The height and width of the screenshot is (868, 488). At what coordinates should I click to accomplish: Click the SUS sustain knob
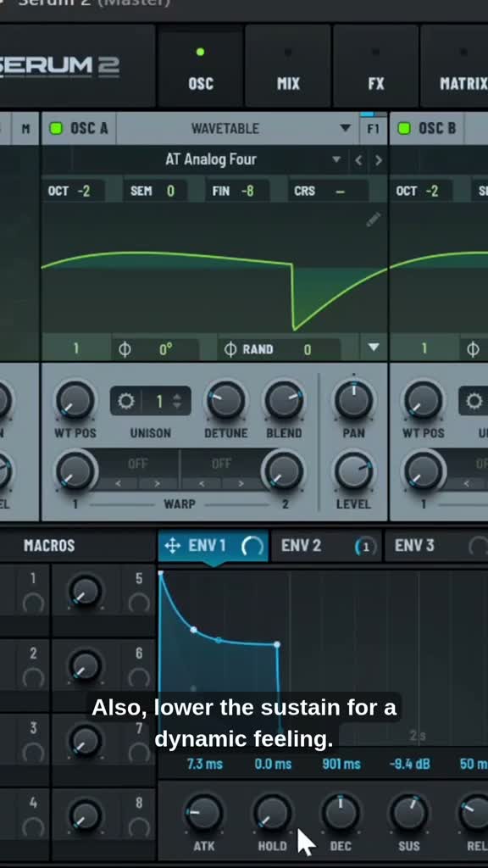409,813
